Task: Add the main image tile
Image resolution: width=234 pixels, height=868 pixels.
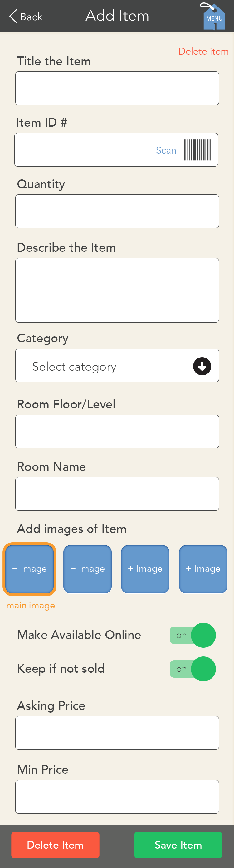Action: tap(29, 569)
